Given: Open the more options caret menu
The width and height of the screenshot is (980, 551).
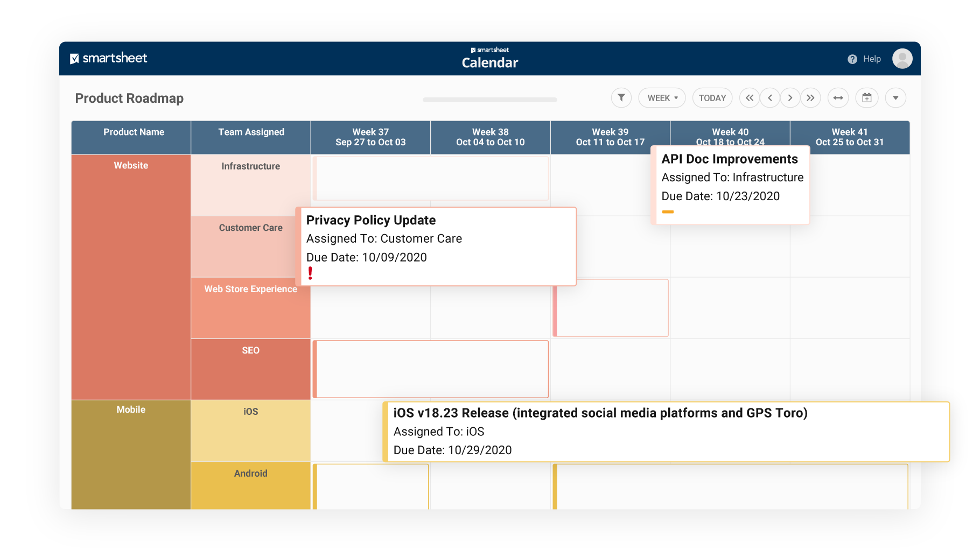Looking at the screenshot, I should tap(895, 98).
